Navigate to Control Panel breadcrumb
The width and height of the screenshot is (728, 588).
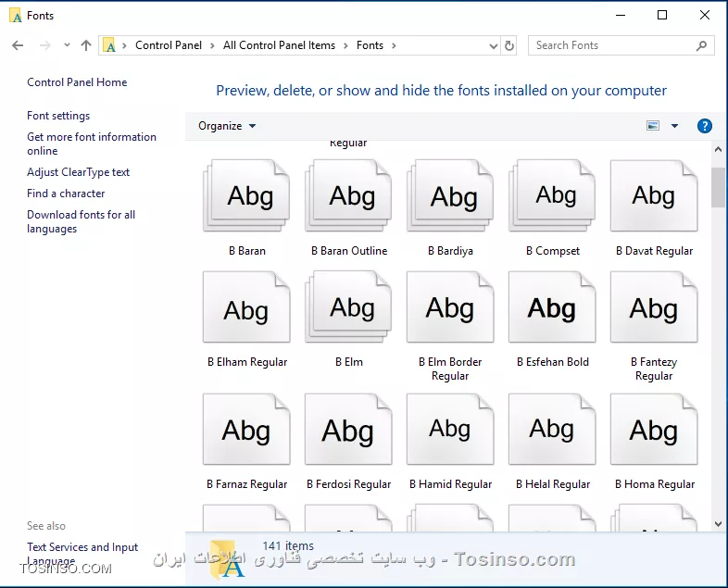tap(169, 45)
